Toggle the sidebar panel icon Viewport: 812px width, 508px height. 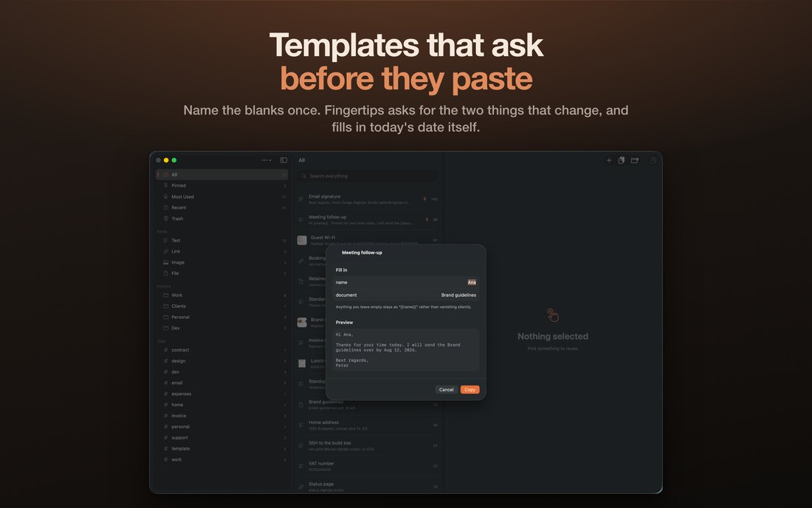(283, 160)
